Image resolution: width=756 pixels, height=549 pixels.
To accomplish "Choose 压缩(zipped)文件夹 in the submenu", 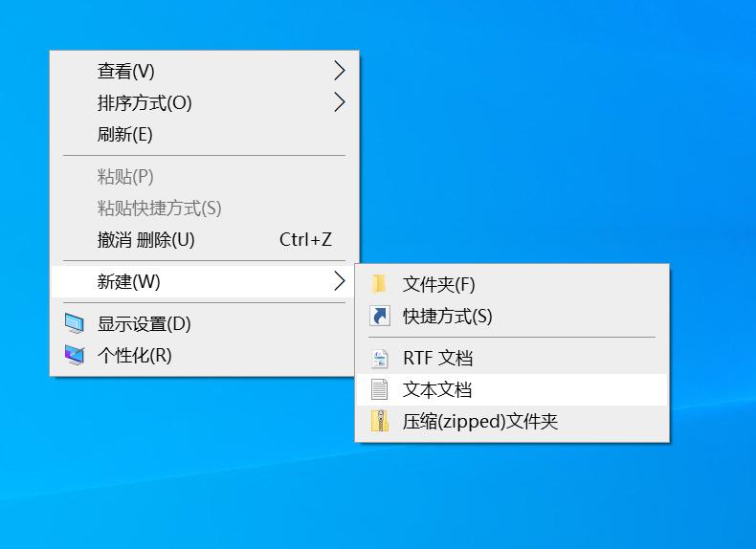I will coord(512,421).
